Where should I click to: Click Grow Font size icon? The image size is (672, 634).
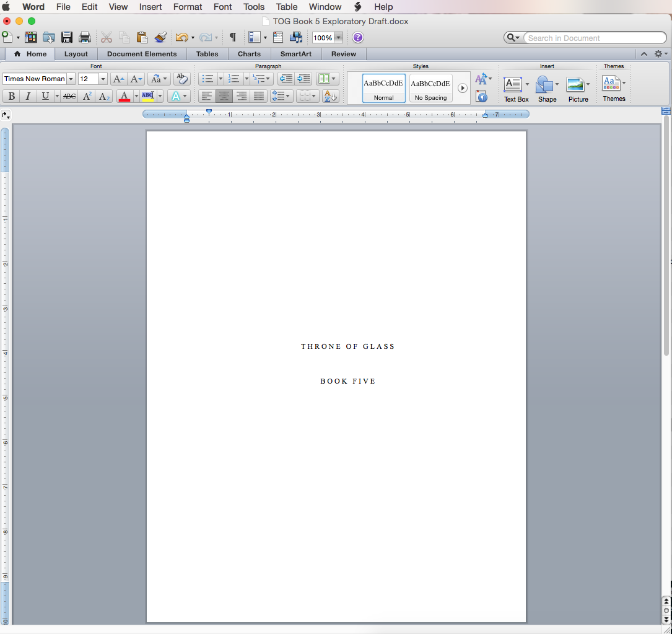(x=118, y=79)
